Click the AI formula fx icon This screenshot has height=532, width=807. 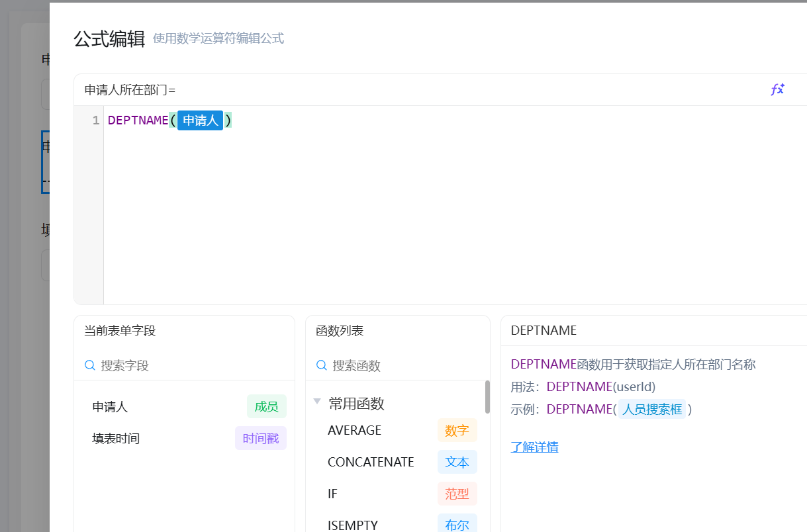(777, 89)
